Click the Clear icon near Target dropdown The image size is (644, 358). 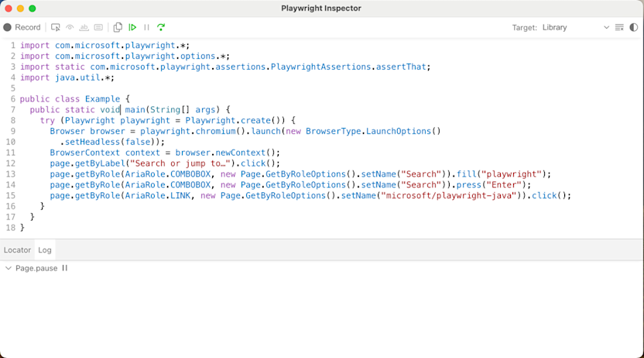(619, 28)
